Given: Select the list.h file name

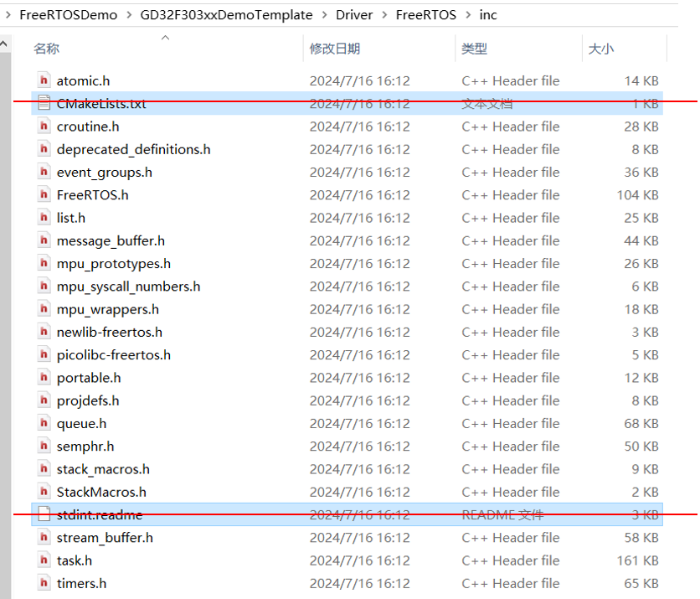Looking at the screenshot, I should [71, 218].
